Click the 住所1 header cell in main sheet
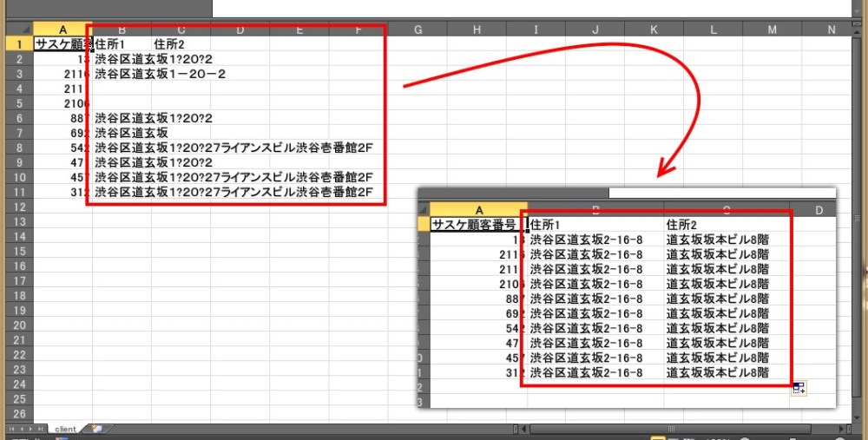This screenshot has width=868, height=440. [122, 43]
